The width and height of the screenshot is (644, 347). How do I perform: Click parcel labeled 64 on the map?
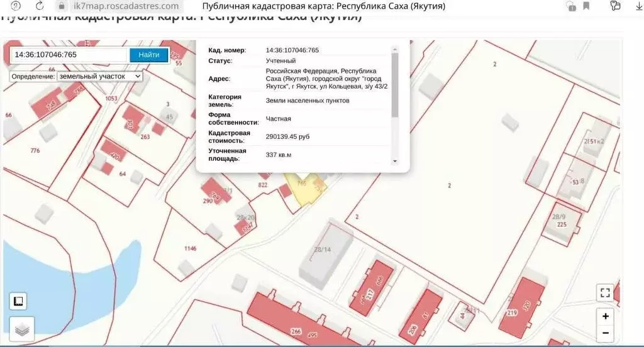pyautogui.click(x=123, y=173)
